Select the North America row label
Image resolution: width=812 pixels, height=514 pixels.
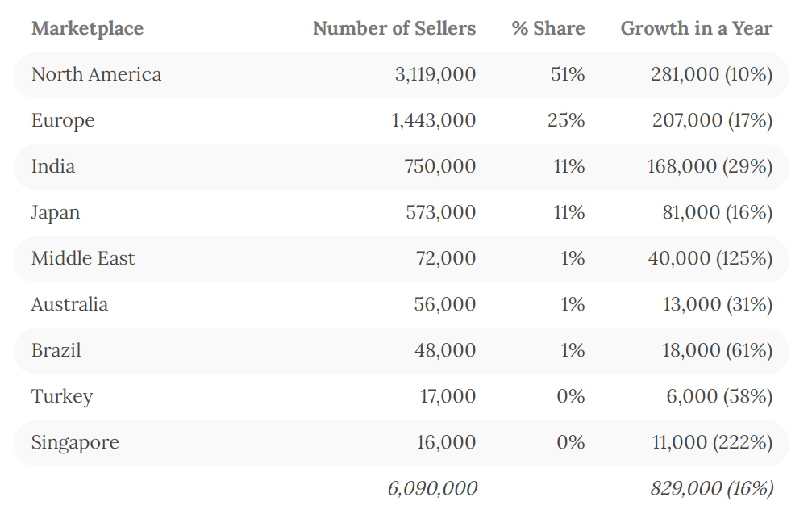[96, 74]
